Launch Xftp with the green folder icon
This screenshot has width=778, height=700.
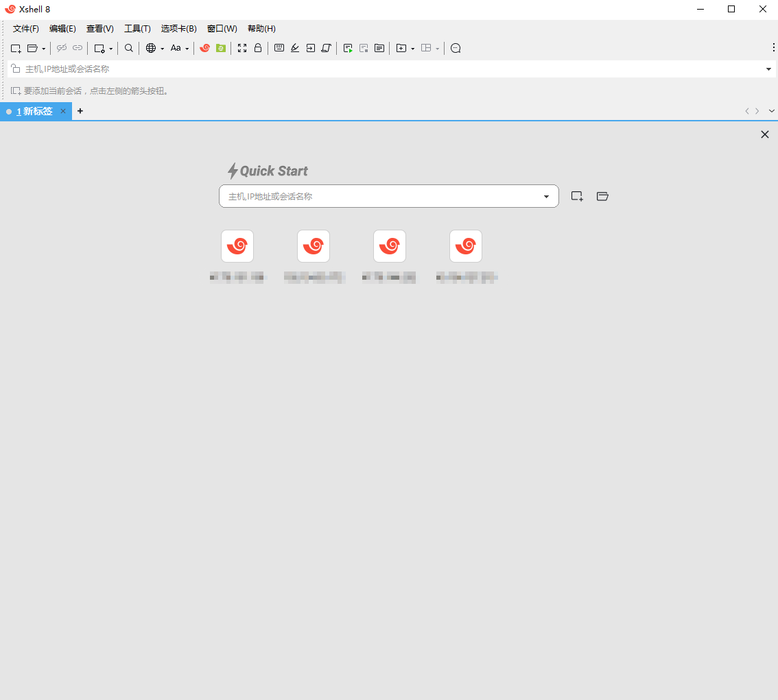pyautogui.click(x=220, y=48)
